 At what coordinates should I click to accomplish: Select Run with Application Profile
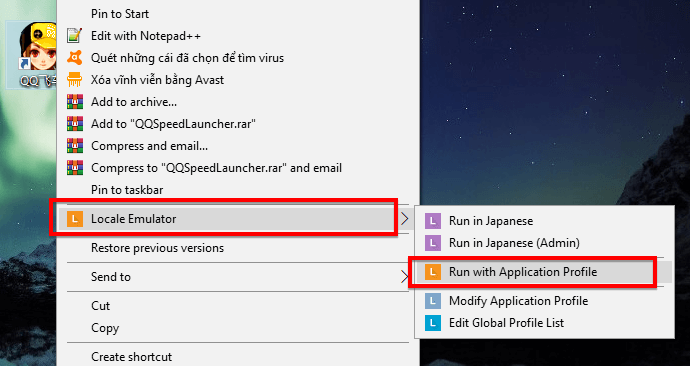(x=544, y=272)
